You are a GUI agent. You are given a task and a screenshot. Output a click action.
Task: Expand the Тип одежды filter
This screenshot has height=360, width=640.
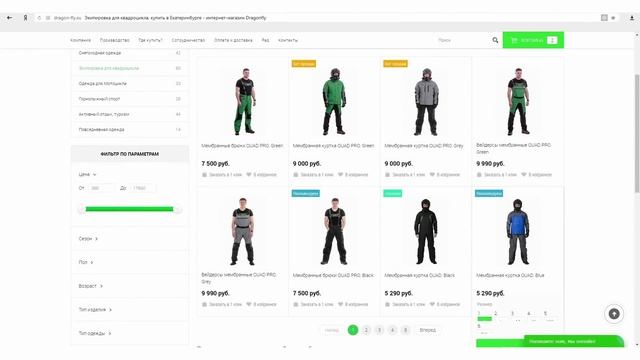(x=95, y=333)
